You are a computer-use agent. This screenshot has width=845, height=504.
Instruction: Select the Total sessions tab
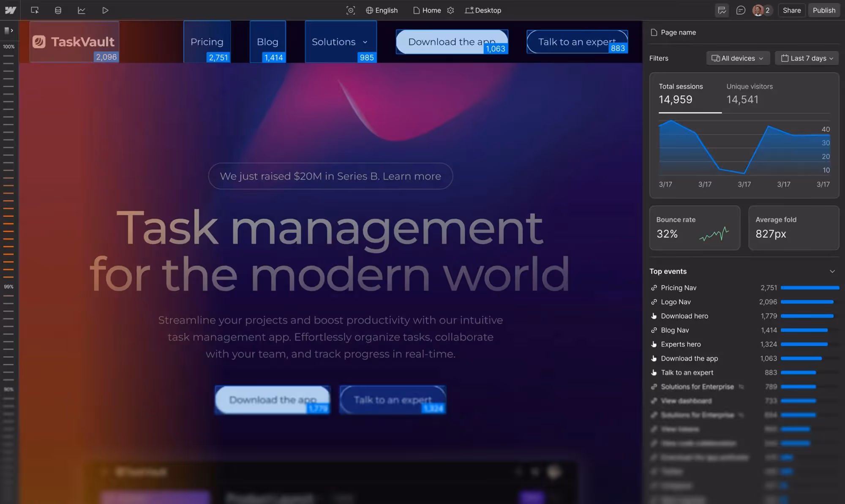pos(680,93)
